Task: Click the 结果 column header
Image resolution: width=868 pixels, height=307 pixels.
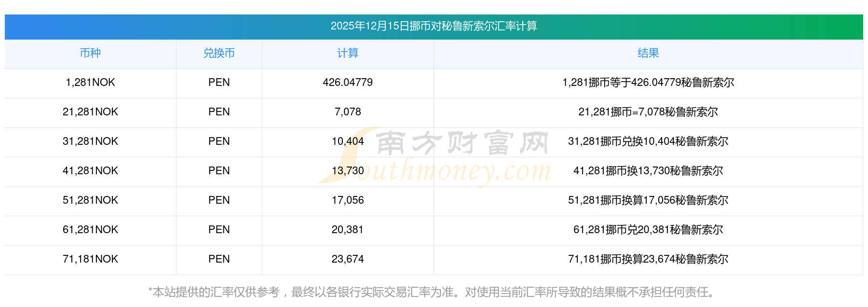Action: pos(648,53)
